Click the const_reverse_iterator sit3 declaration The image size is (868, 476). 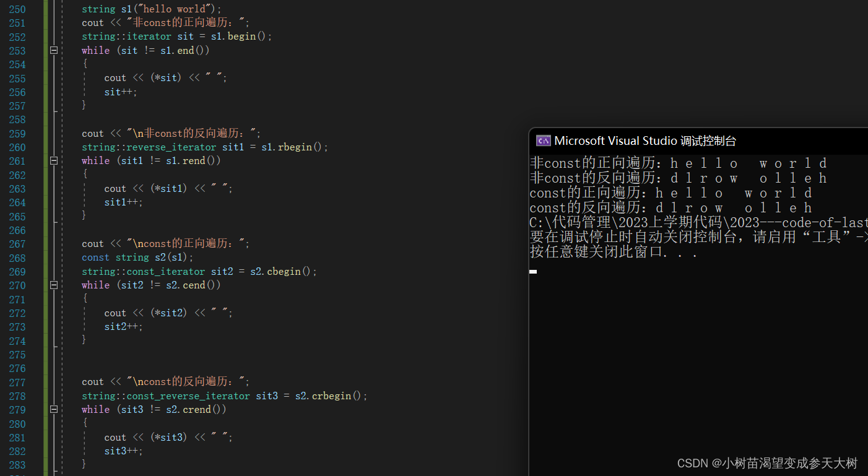point(225,396)
